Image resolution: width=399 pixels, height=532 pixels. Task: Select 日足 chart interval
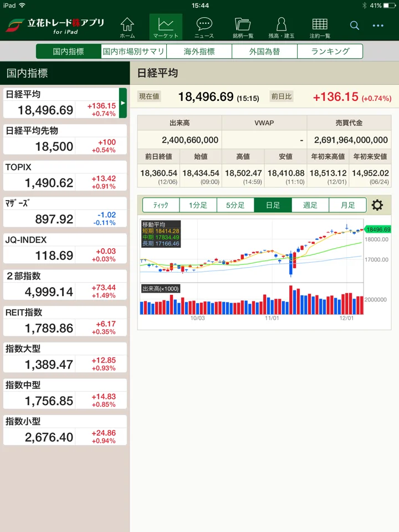pyautogui.click(x=273, y=205)
